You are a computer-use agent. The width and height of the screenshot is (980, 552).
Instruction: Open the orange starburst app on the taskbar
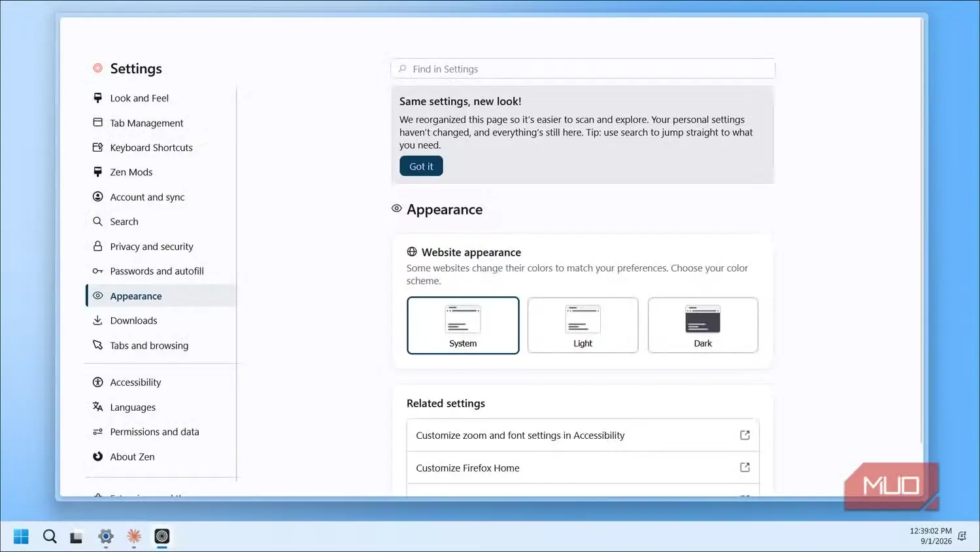pos(134,536)
